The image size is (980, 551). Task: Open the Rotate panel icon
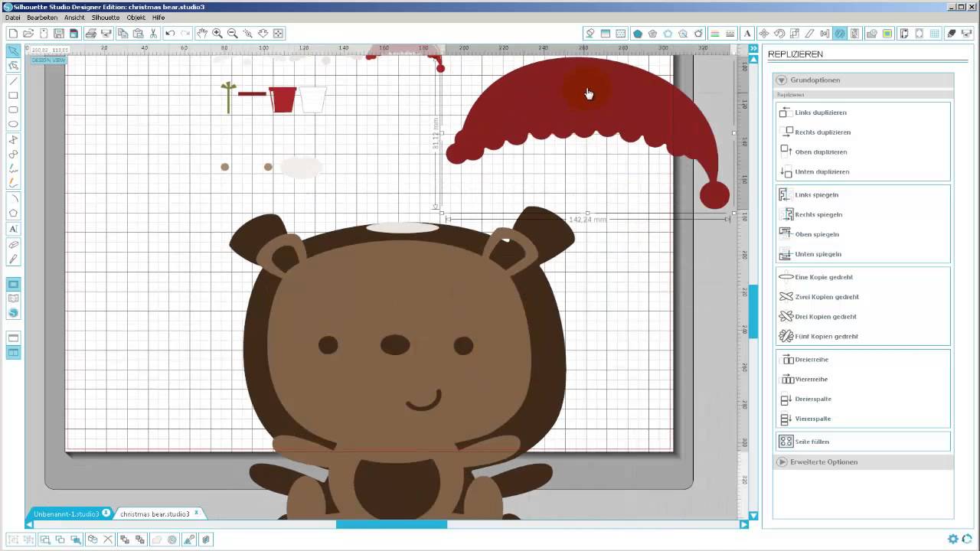coord(779,34)
